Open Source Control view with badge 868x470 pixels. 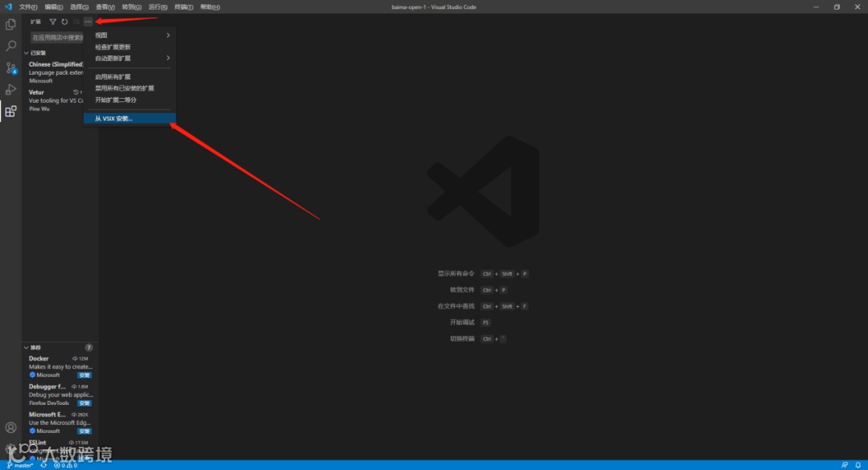[x=10, y=68]
